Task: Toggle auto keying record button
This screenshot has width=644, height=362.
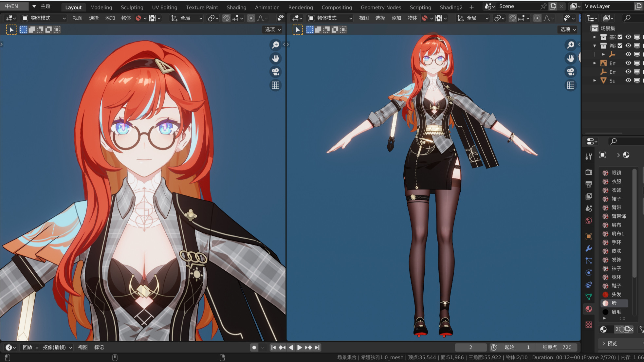Action: (254, 347)
